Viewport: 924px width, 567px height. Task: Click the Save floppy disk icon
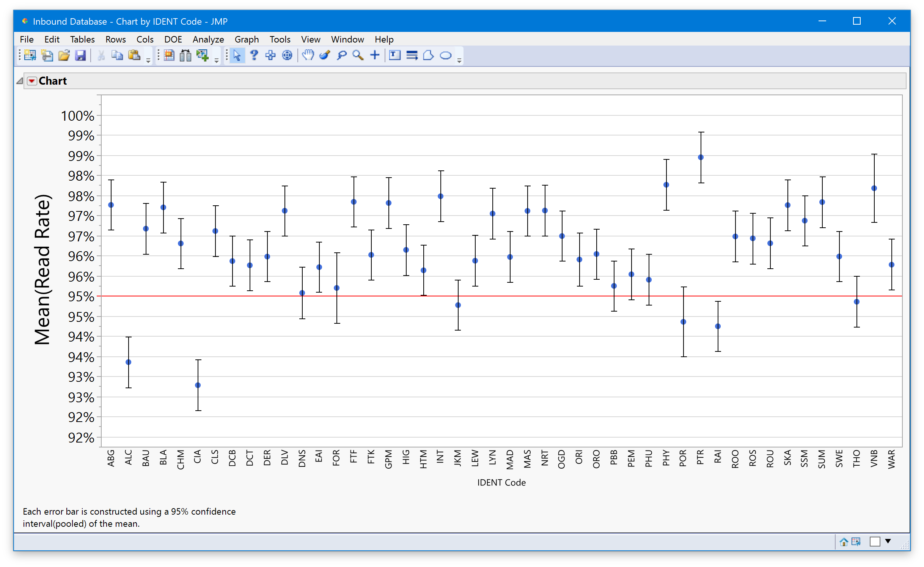coord(80,55)
